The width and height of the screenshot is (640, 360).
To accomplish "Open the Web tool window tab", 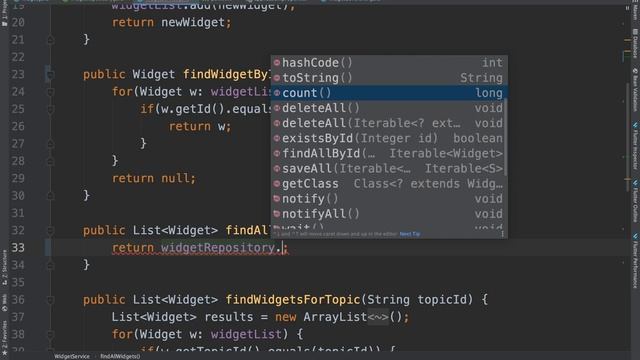I will pos(4,303).
